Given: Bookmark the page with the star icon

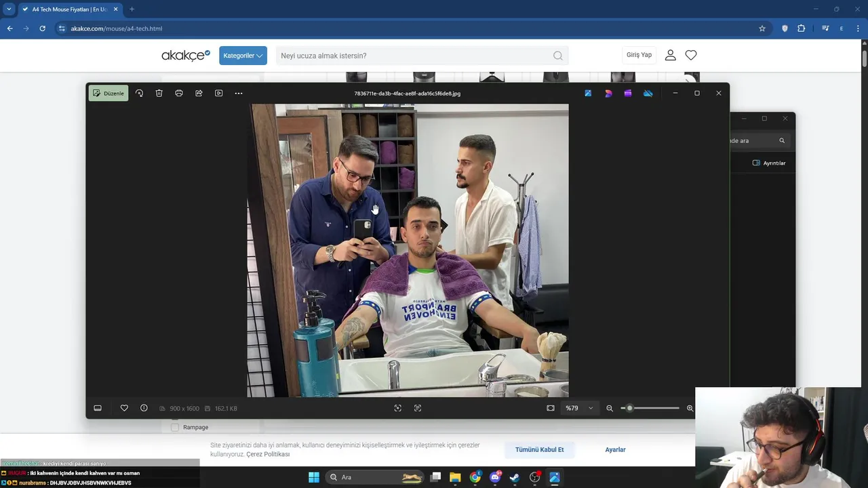Looking at the screenshot, I should [x=762, y=28].
